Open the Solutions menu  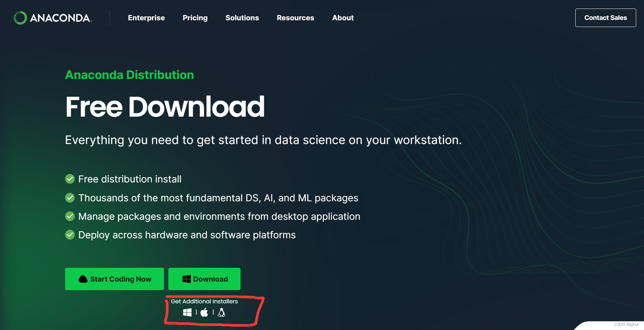click(x=242, y=18)
